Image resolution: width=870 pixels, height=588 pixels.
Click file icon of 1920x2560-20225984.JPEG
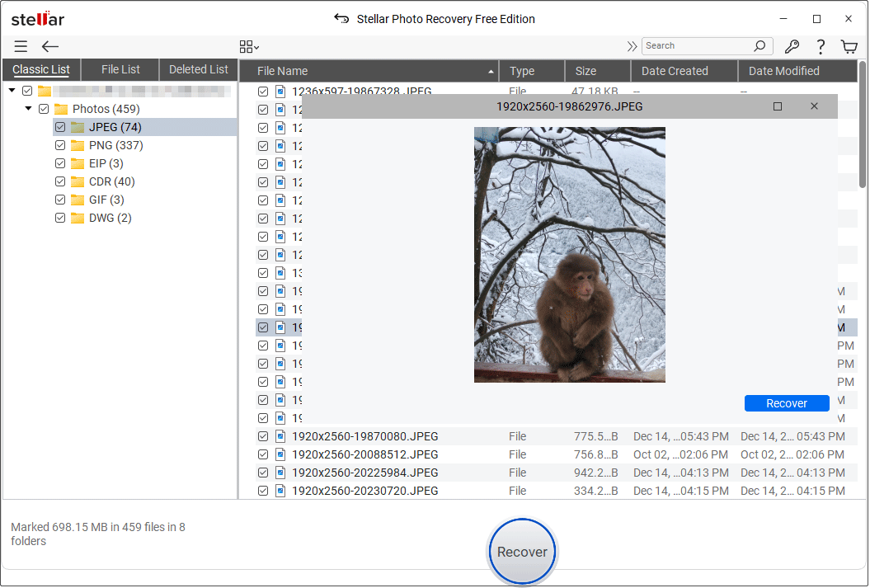(x=280, y=473)
